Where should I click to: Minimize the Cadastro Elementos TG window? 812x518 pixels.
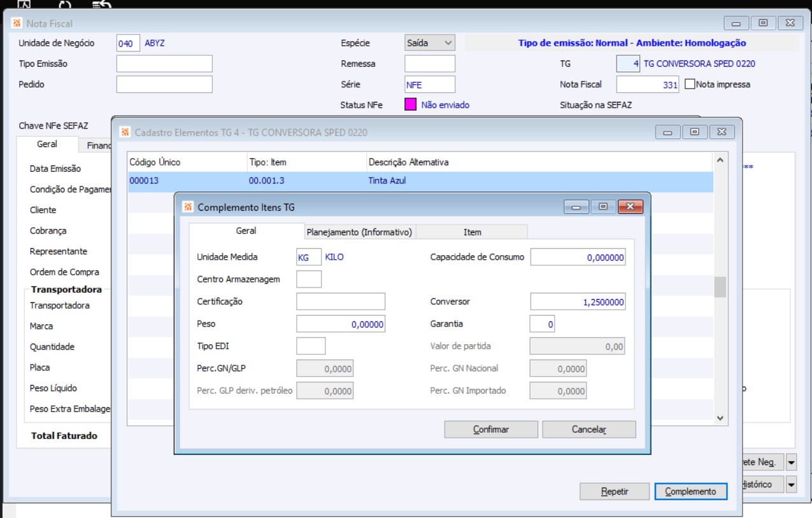click(x=668, y=132)
